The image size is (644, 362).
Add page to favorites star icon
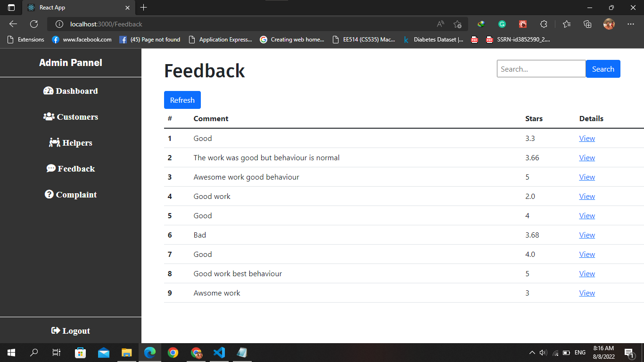tap(457, 24)
